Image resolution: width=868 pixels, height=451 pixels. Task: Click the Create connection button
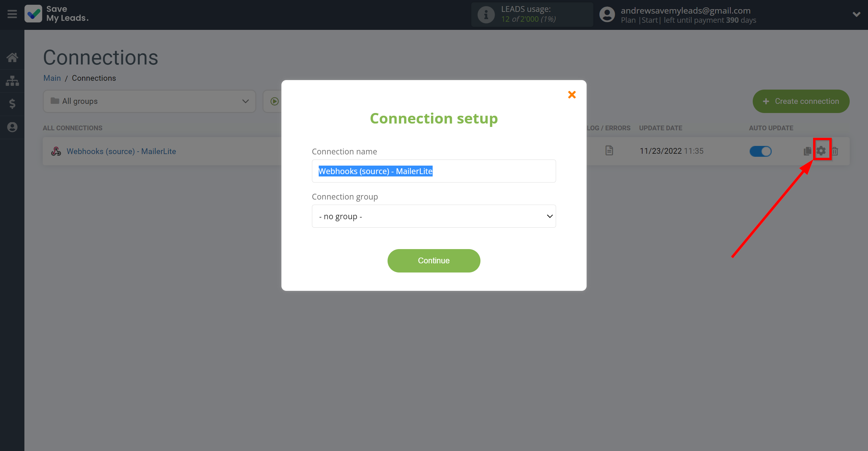coord(801,101)
